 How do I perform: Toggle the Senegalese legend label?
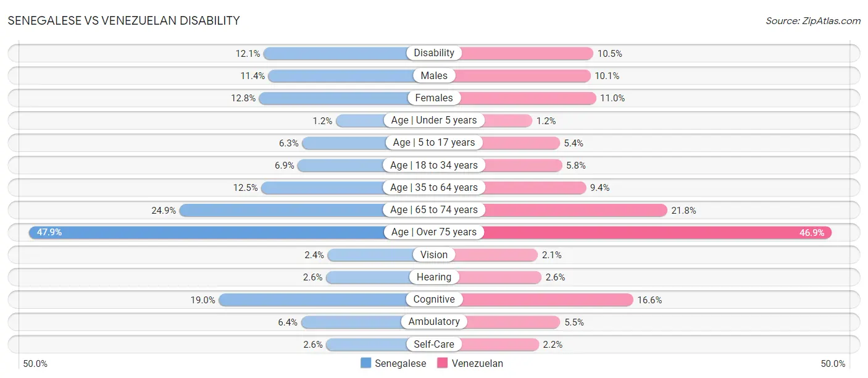tap(401, 363)
